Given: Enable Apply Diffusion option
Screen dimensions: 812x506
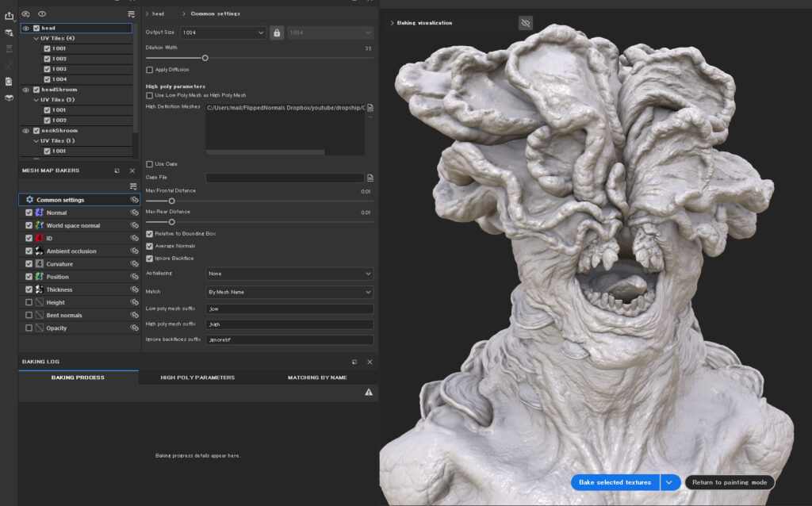Looking at the screenshot, I should pyautogui.click(x=149, y=70).
